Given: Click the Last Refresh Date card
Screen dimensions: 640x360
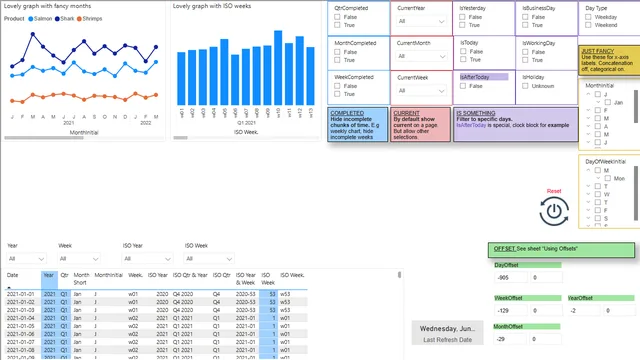Looking at the screenshot, I should point(447,333).
